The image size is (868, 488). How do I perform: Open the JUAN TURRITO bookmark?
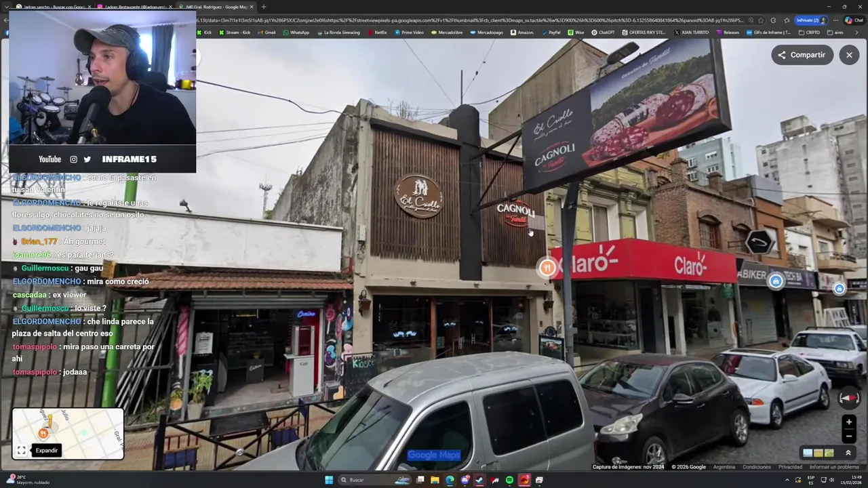pyautogui.click(x=691, y=32)
